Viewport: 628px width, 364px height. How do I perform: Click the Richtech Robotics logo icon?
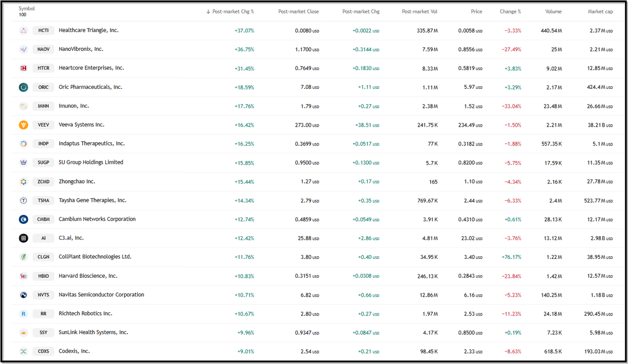click(x=23, y=314)
